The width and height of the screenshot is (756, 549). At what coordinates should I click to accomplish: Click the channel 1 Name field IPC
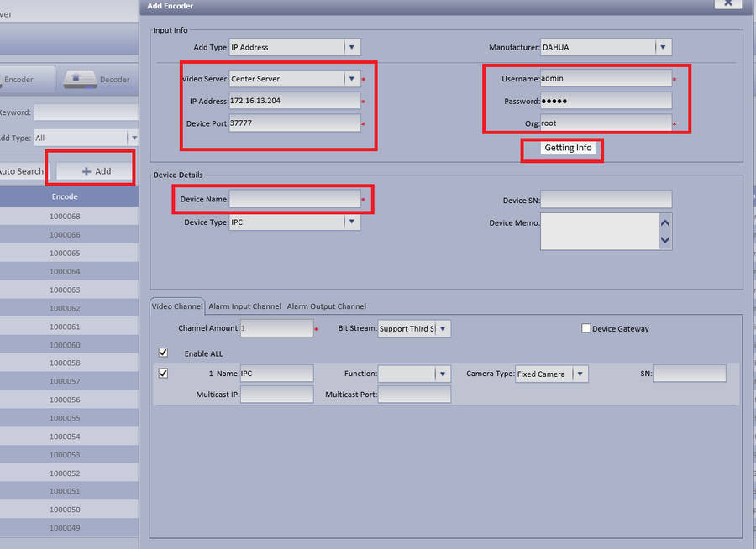(x=276, y=374)
